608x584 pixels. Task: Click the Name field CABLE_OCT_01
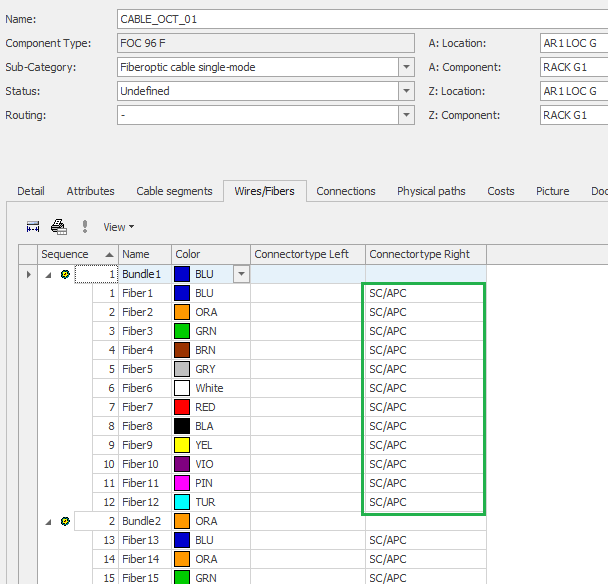(x=363, y=19)
